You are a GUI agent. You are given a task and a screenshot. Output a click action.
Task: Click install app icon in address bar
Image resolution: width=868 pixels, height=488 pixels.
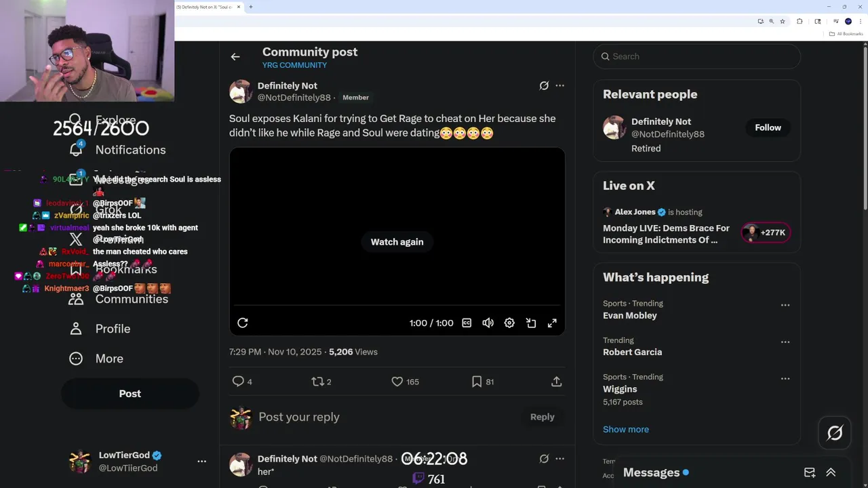click(x=760, y=22)
